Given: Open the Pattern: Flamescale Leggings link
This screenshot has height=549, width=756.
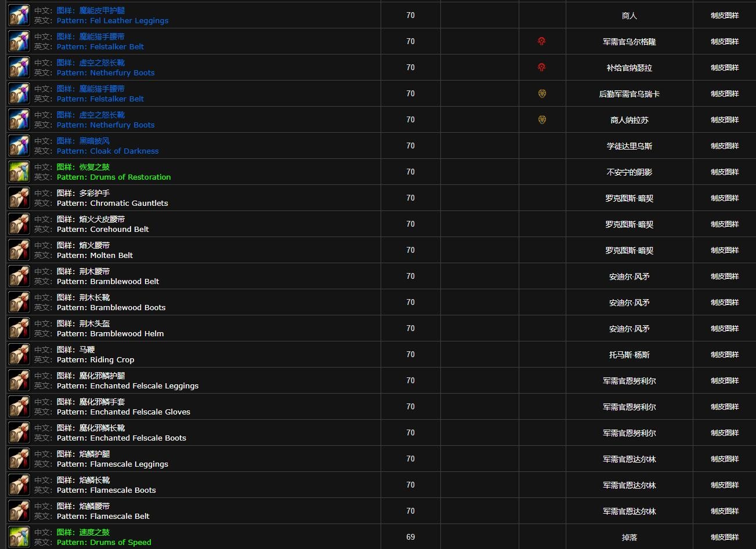Looking at the screenshot, I should point(112,464).
